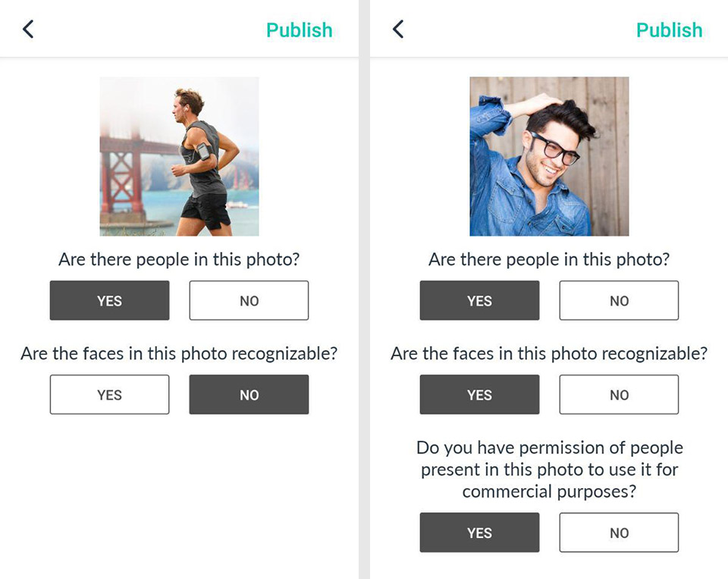Go back from the denim-shirt man photo screen
This screenshot has width=728, height=579.
pyautogui.click(x=398, y=30)
